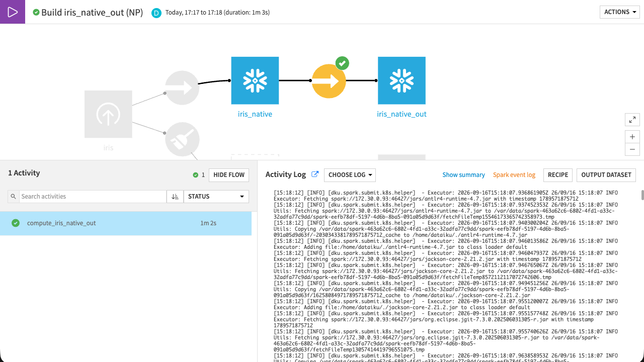Click the greyed-out sync recipe arrow node
This screenshot has height=362, width=644.
pyautogui.click(x=183, y=88)
